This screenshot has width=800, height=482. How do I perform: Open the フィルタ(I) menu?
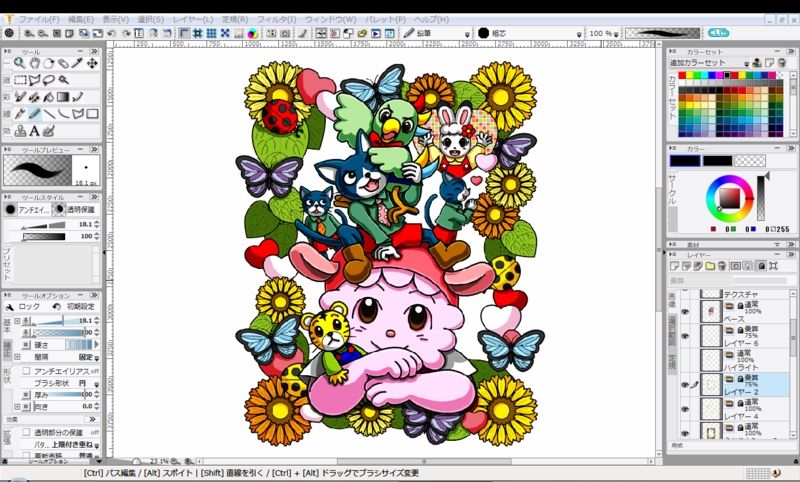pos(276,19)
